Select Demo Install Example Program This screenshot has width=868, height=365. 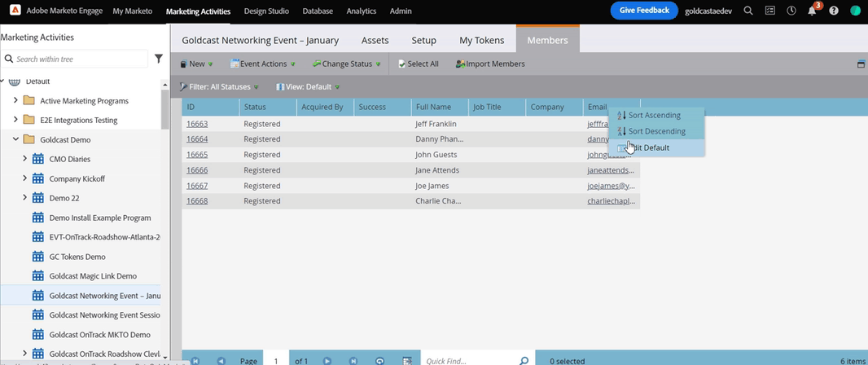(x=100, y=218)
